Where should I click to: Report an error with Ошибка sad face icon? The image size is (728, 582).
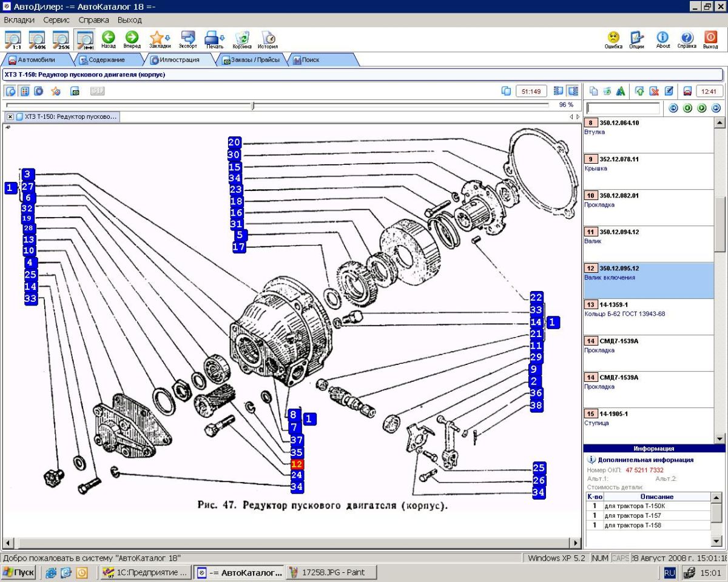613,38
